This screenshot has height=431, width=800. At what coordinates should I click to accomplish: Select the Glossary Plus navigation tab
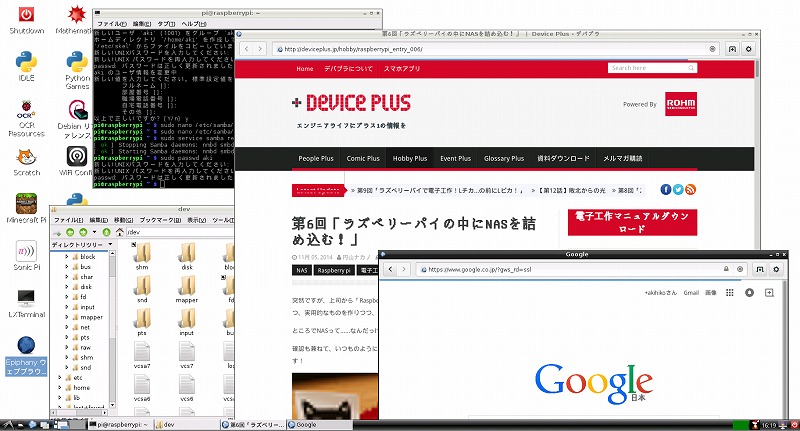(x=504, y=159)
